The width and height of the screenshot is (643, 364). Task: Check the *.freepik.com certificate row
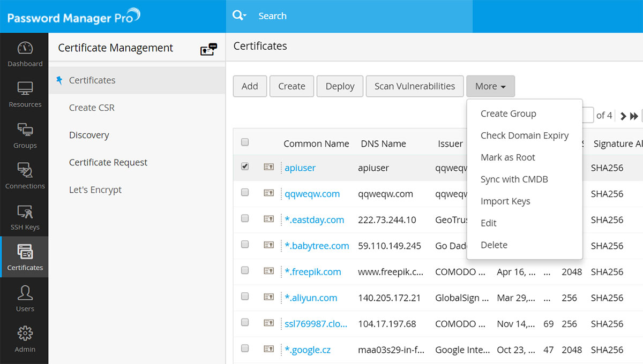click(245, 271)
